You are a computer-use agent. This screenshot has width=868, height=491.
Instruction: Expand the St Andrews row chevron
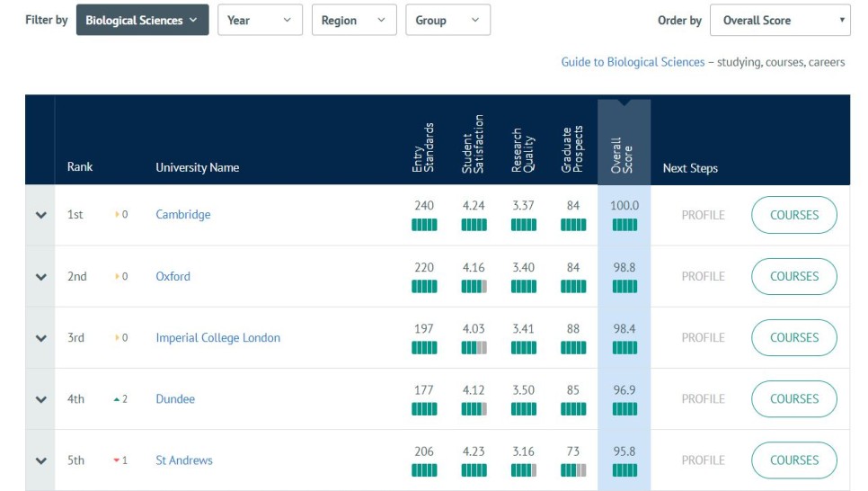click(40, 460)
